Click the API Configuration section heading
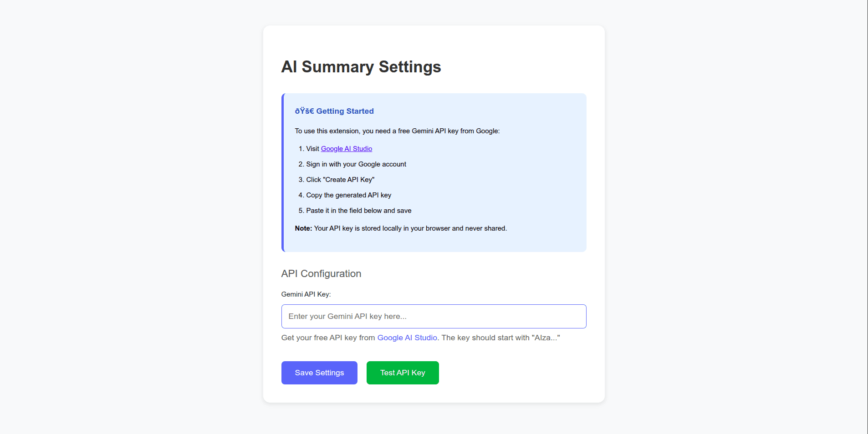The image size is (868, 434). 321,273
